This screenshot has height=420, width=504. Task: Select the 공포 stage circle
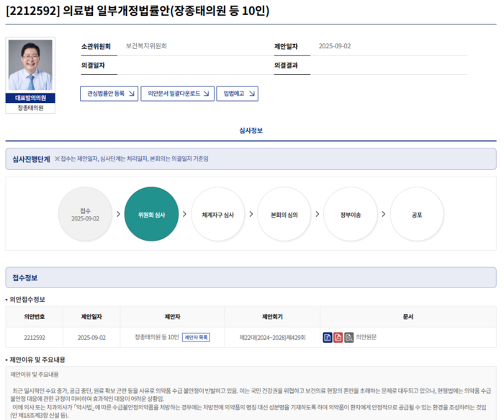coord(417,215)
